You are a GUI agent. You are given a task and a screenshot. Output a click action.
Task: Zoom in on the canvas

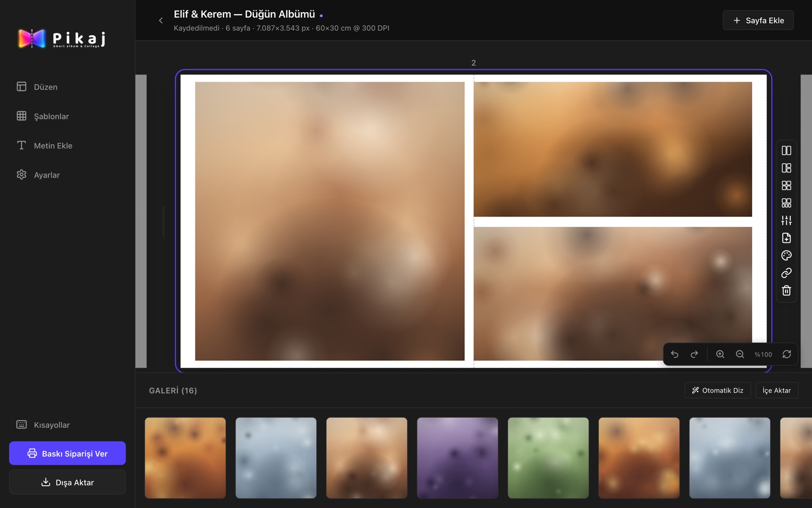coord(720,354)
